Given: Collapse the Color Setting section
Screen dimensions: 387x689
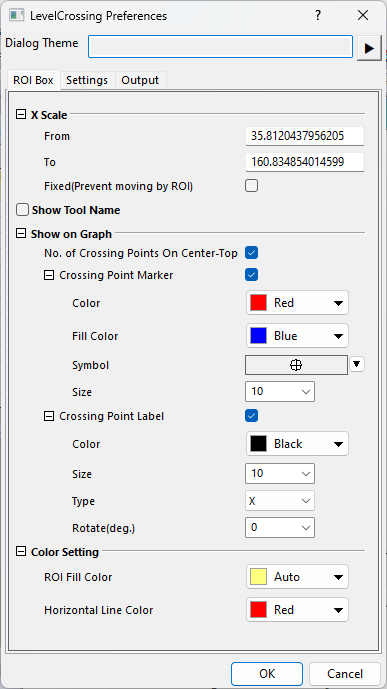Looking at the screenshot, I should [x=20, y=552].
